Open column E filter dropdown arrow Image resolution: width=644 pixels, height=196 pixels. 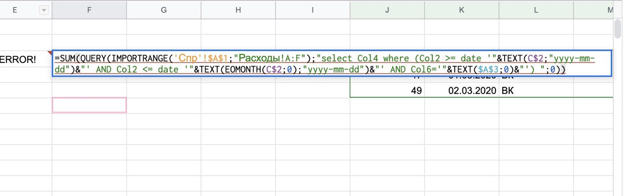click(x=44, y=10)
